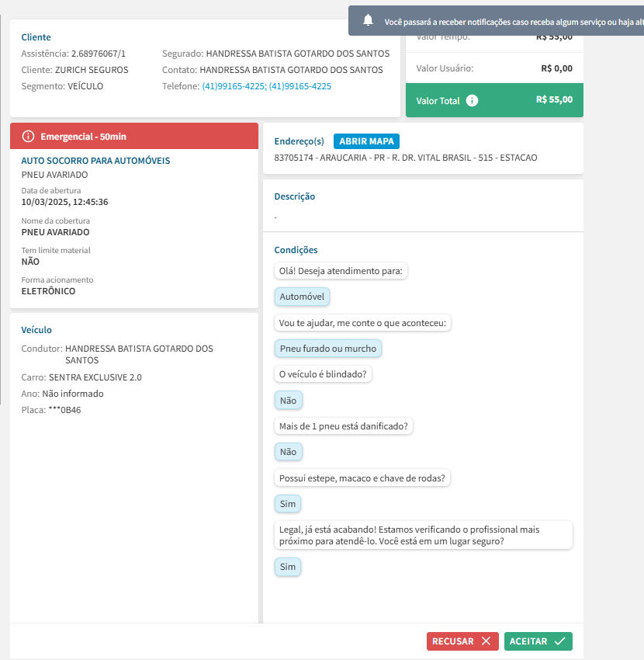Viewport: 644px width, 660px height.
Task: Click "Sim" under the lugar seguro question
Action: point(288,567)
